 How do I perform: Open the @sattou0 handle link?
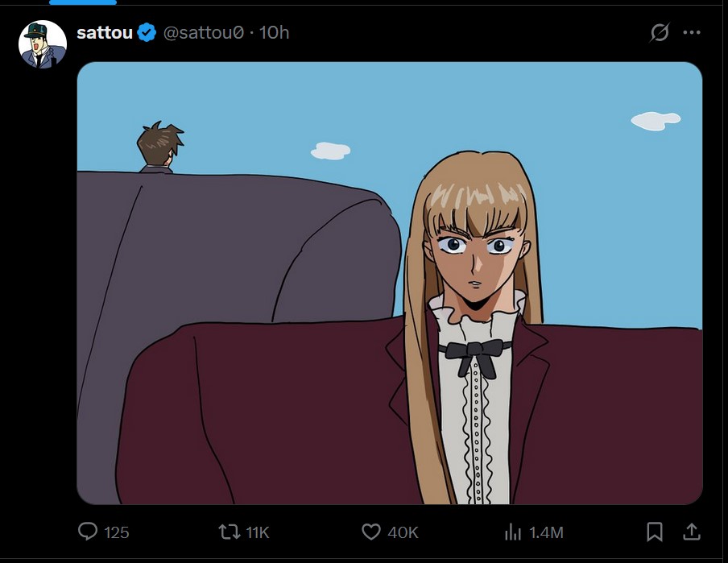[204, 32]
